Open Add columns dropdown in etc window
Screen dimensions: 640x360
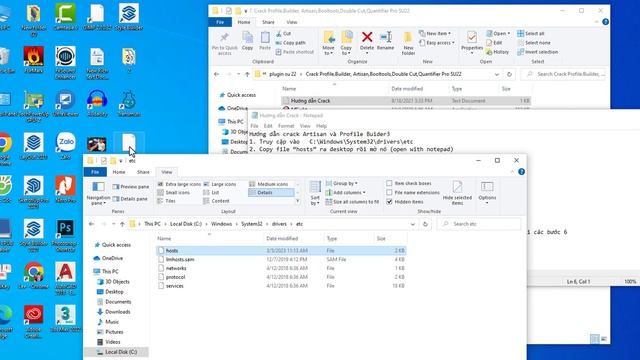coord(345,192)
